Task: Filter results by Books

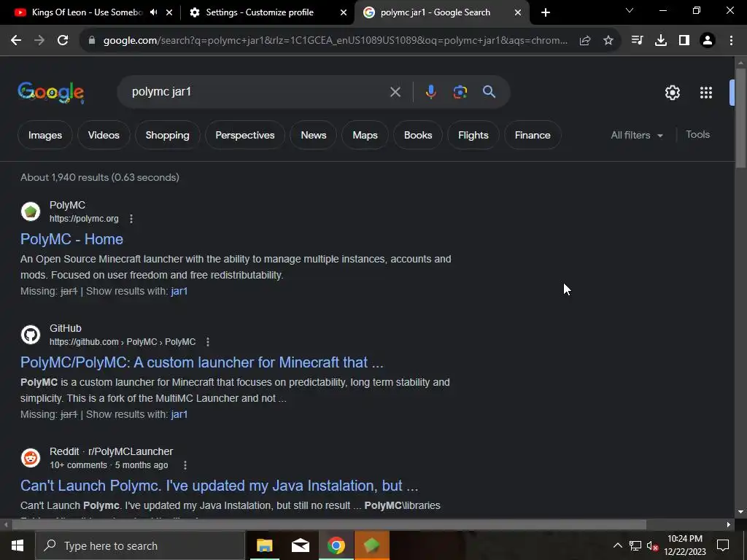Action: tap(418, 135)
